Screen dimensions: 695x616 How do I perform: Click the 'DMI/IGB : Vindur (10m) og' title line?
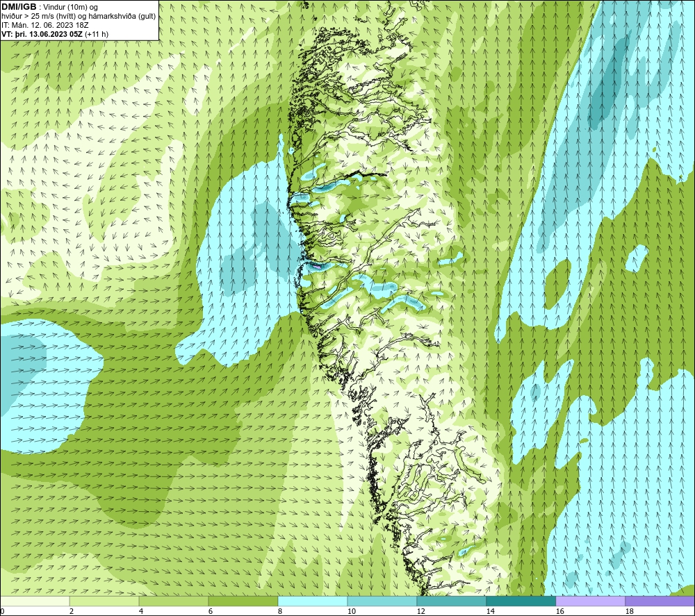[49, 7]
